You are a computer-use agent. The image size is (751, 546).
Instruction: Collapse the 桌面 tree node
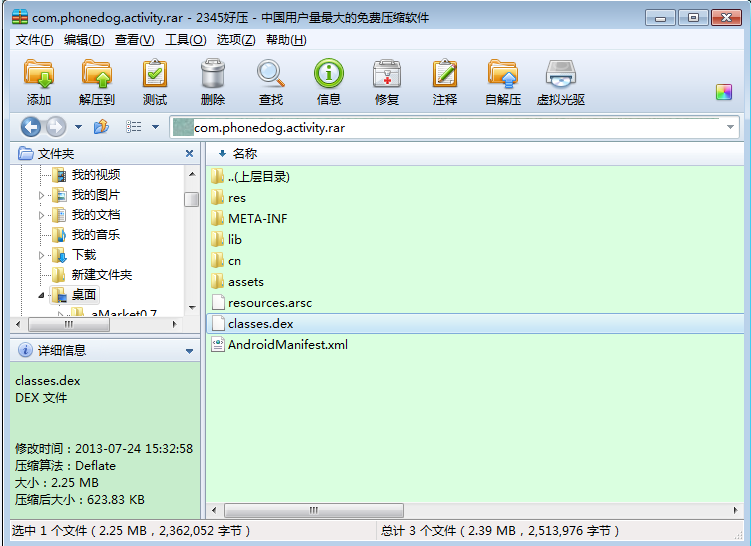click(41, 295)
